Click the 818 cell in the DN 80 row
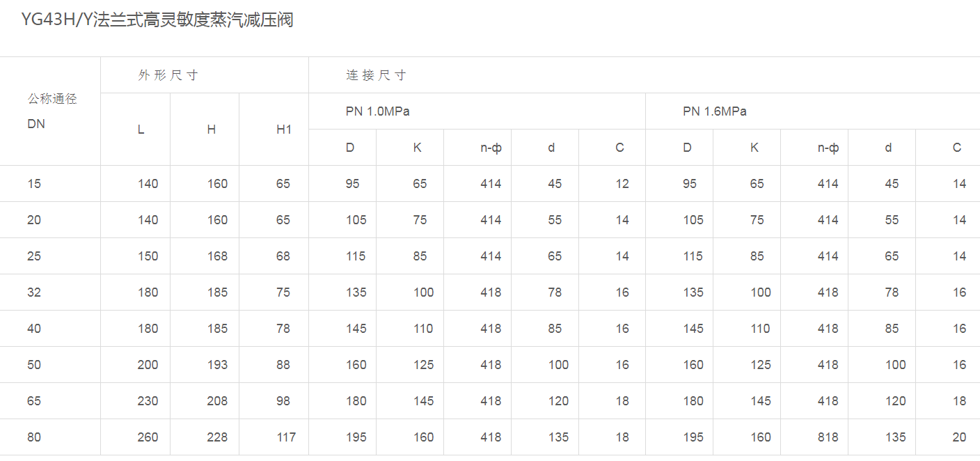The image size is (980, 461). [x=828, y=437]
